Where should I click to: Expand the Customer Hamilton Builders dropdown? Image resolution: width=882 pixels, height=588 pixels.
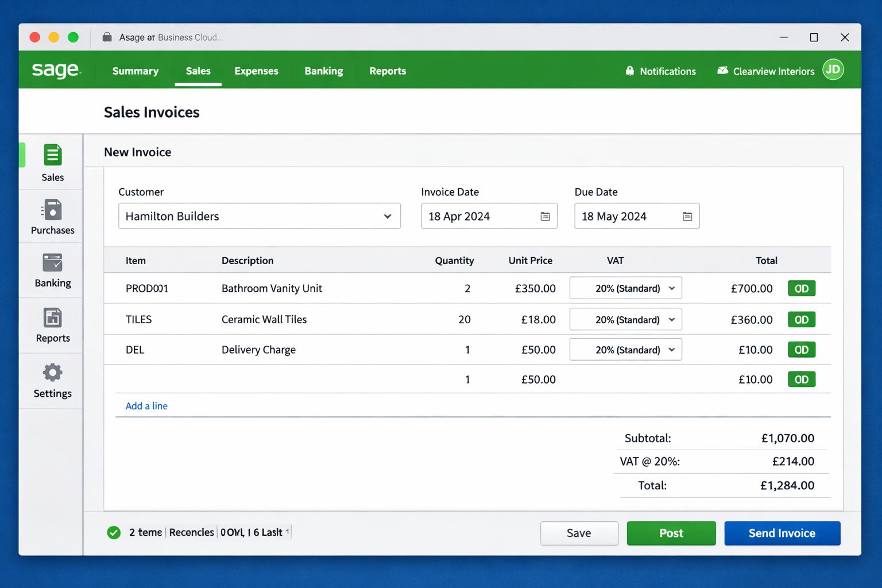coord(260,216)
